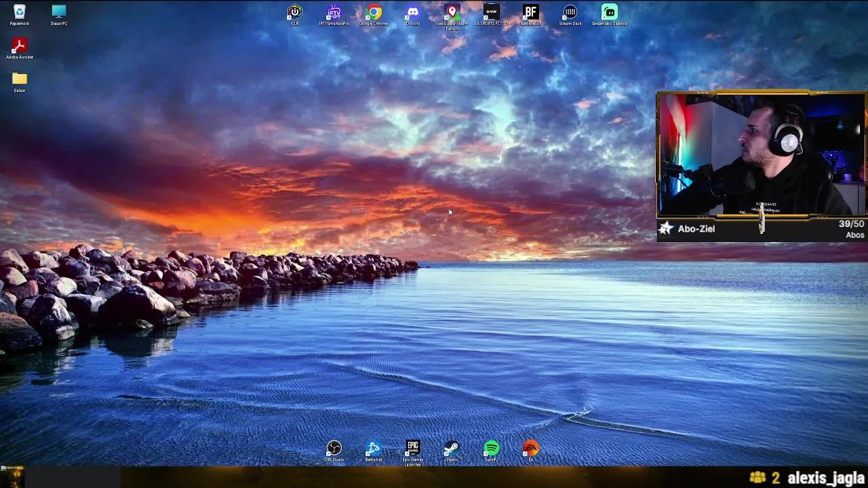Image resolution: width=868 pixels, height=488 pixels.
Task: Open Adobe Acrobat
Action: pos(18,46)
